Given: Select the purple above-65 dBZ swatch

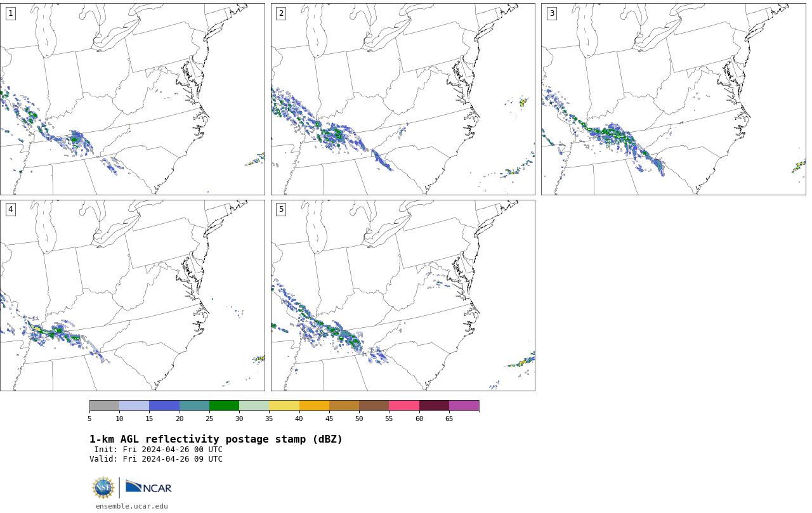Looking at the screenshot, I should (x=464, y=406).
